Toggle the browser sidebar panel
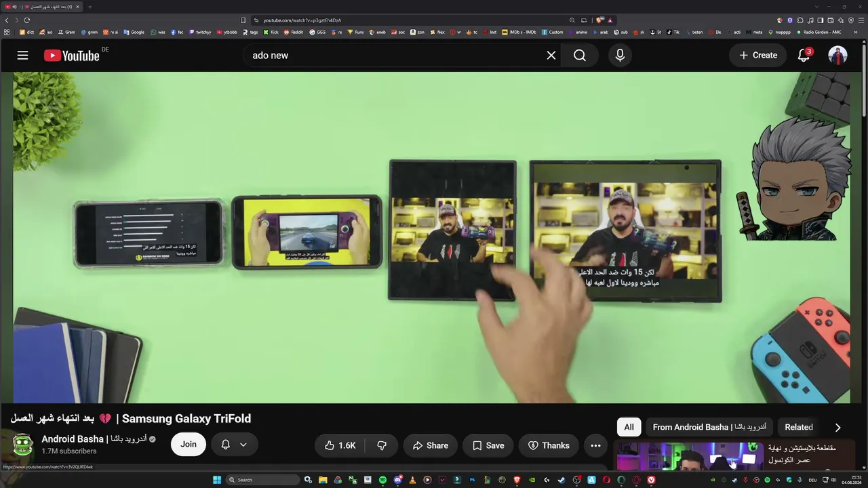The height and width of the screenshot is (488, 868). click(821, 20)
